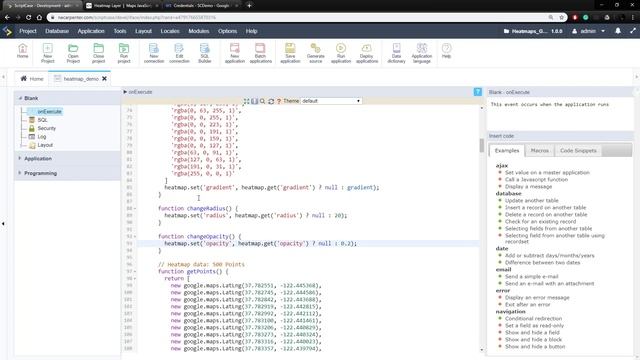The height and width of the screenshot is (360, 640).
Task: Open the Options menu
Action: point(227,31)
